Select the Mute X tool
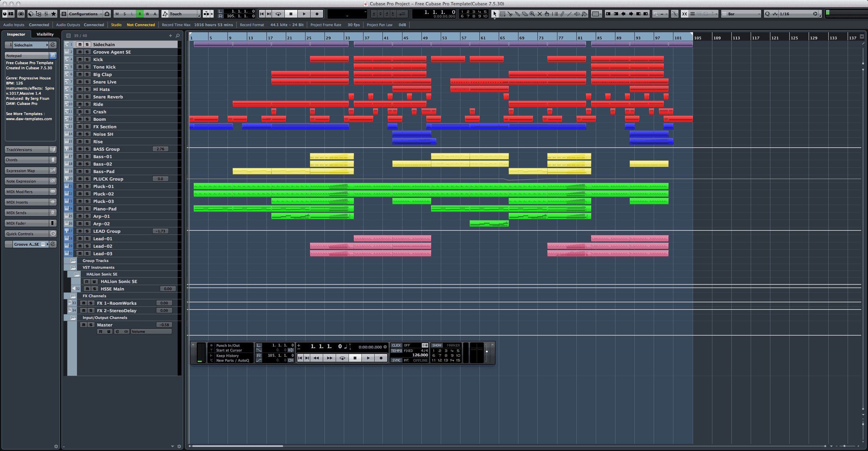Image resolution: width=868 pixels, height=451 pixels. pyautogui.click(x=540, y=14)
